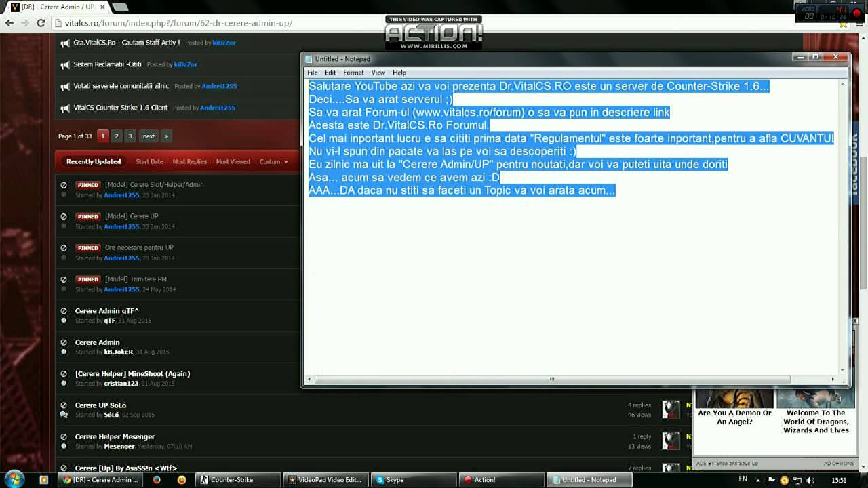Click Chrome forward navigation arrow
This screenshot has width=868, height=488.
point(25,23)
